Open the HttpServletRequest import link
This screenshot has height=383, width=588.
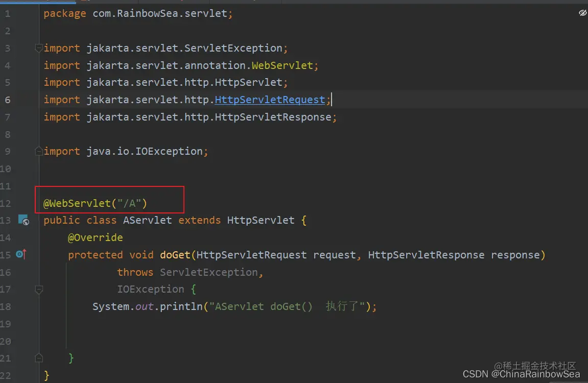pos(270,100)
